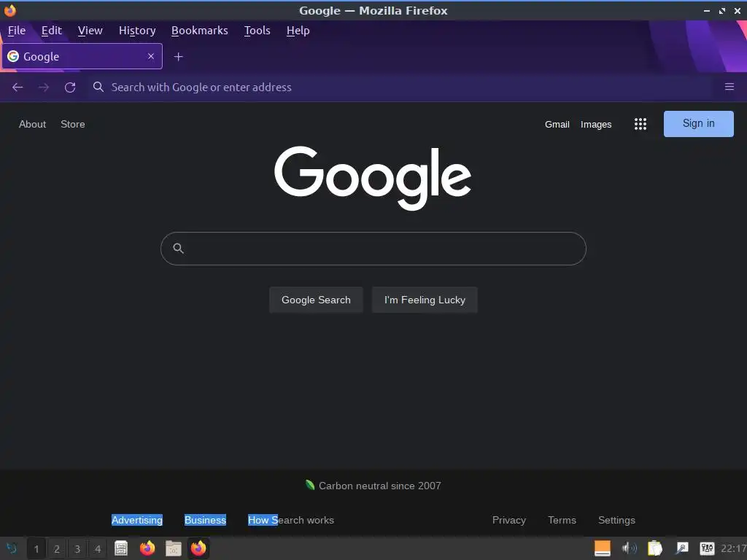Close the Google tab

[x=151, y=56]
